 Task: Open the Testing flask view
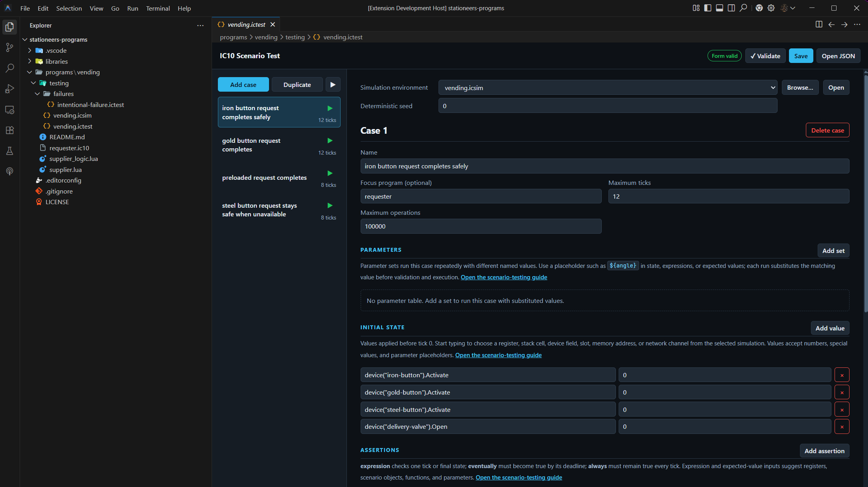click(x=9, y=151)
